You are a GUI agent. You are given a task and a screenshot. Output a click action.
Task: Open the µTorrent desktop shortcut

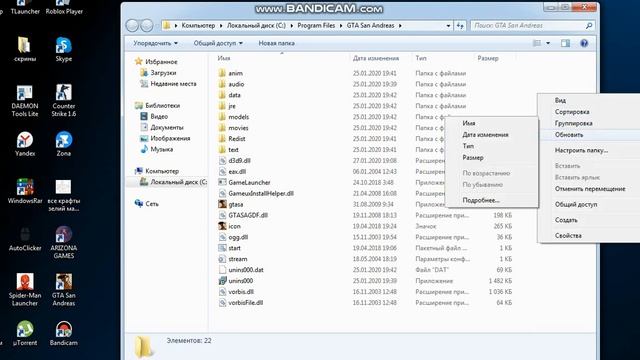click(24, 333)
